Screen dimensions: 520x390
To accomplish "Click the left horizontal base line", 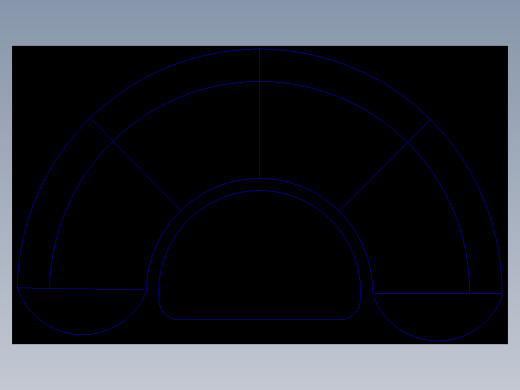I will tap(82, 289).
